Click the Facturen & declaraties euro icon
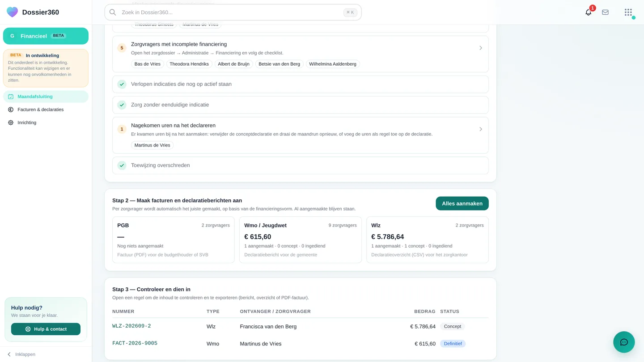The height and width of the screenshot is (362, 644). (x=11, y=109)
